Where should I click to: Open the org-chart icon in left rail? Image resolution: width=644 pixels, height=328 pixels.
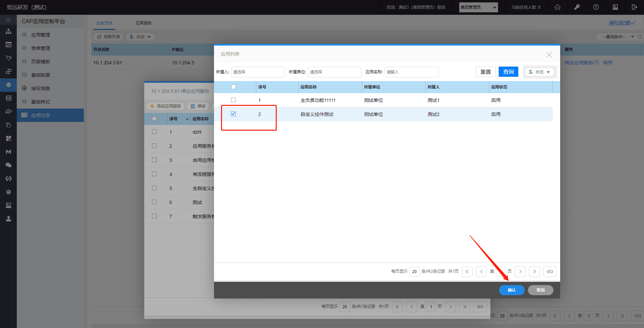click(x=8, y=31)
